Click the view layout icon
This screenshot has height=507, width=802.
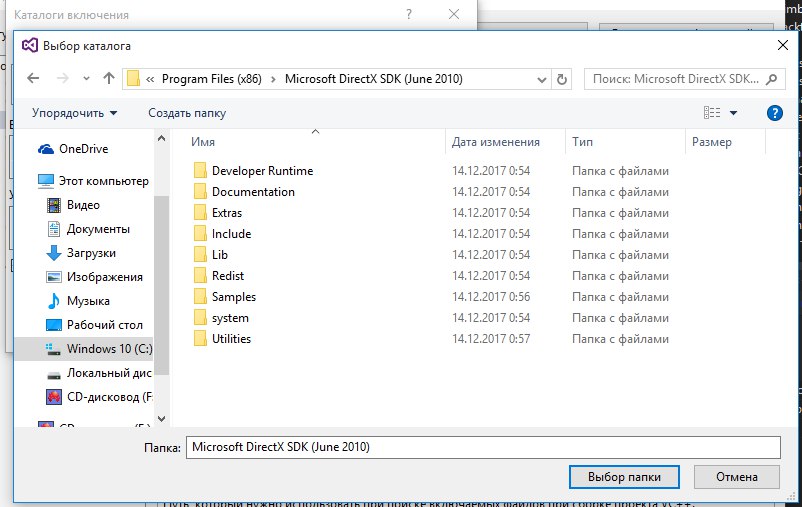coord(712,113)
